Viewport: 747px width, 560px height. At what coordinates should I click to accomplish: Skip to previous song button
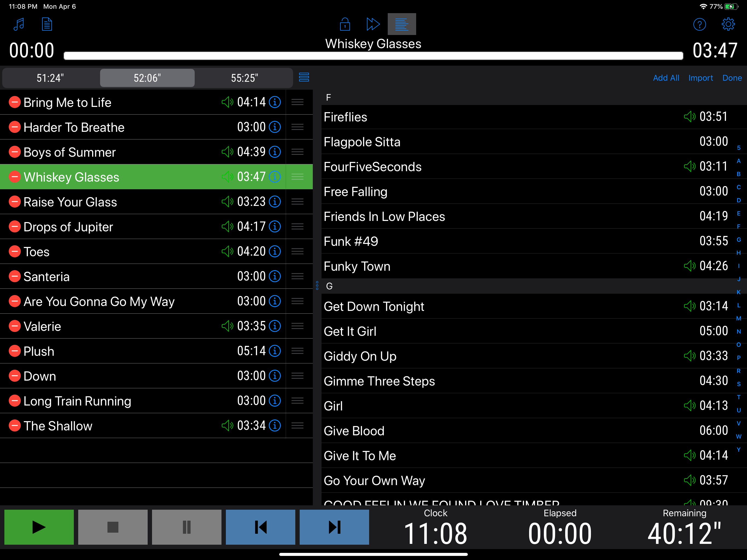[260, 527]
